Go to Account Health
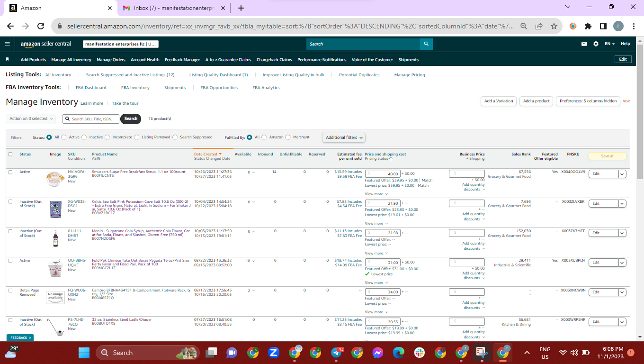This screenshot has height=364, width=644. pos(145,60)
